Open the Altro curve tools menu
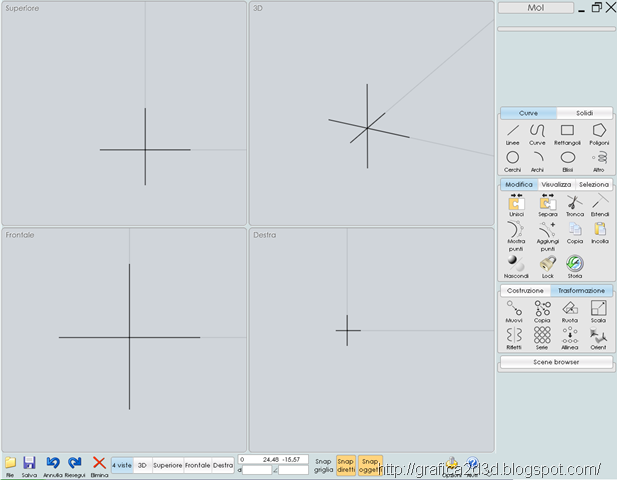 (599, 162)
